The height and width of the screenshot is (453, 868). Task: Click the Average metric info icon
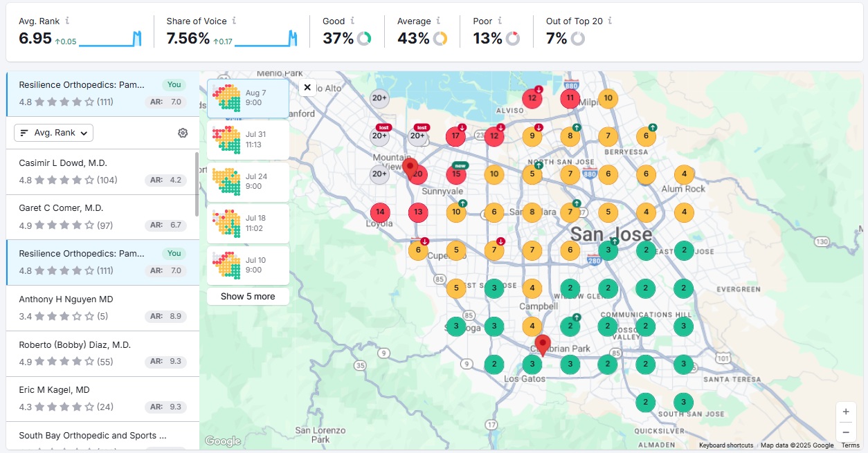click(438, 21)
